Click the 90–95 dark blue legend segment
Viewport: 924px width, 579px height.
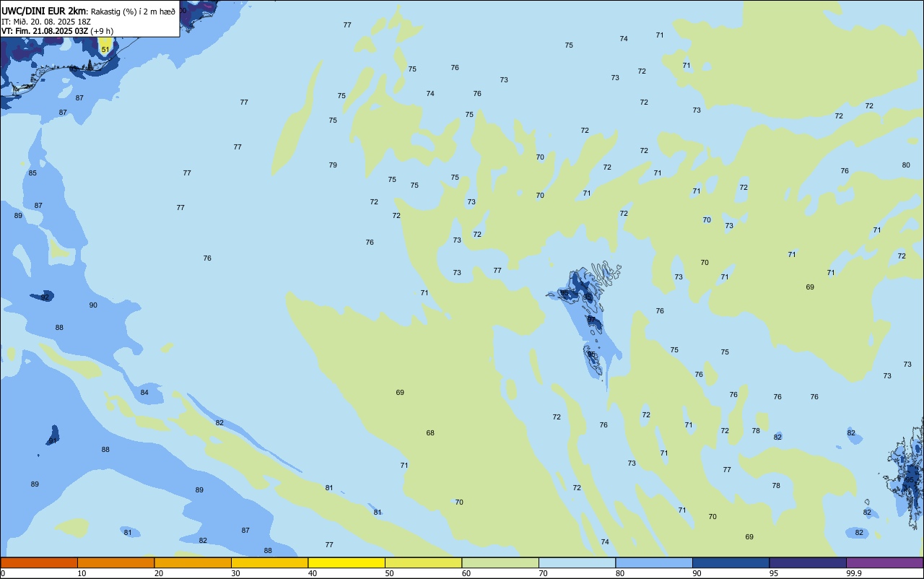click(731, 562)
